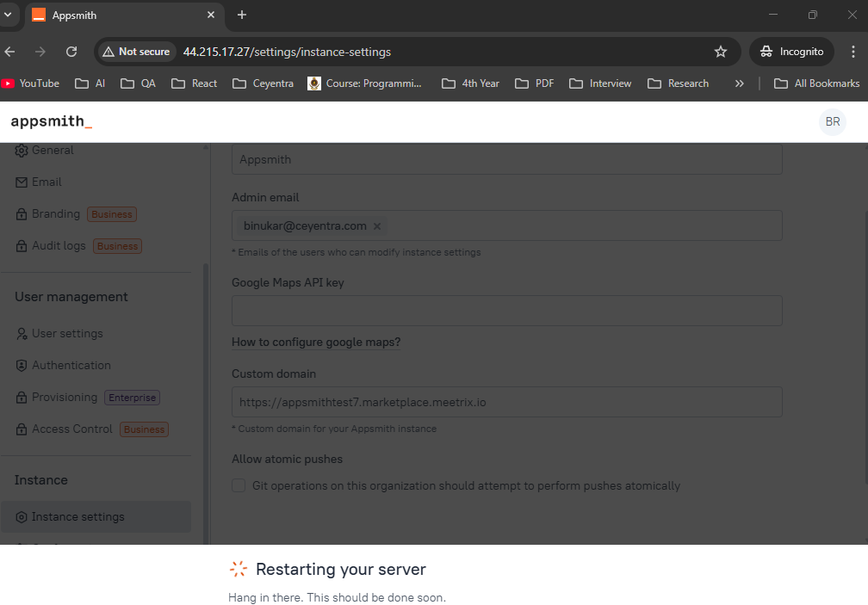Viewport: 868px width, 605px height.
Task: Click the Provisioning lock icon
Action: pos(21,398)
